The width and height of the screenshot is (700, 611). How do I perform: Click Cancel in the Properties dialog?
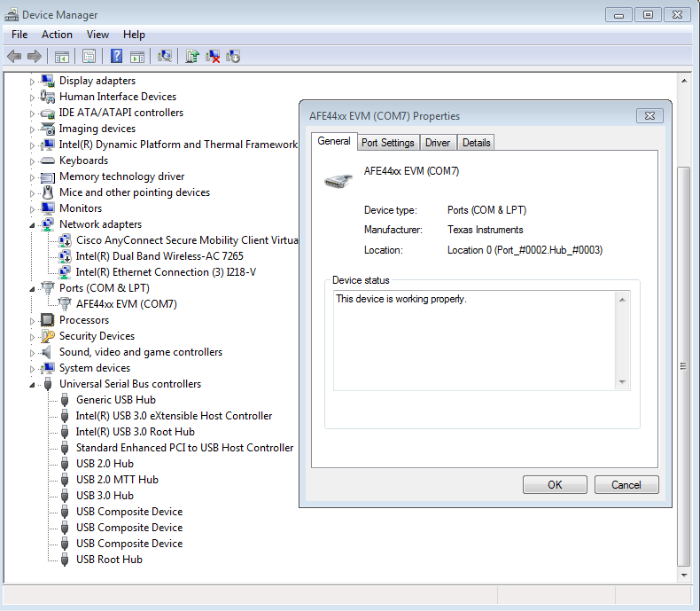(x=626, y=484)
